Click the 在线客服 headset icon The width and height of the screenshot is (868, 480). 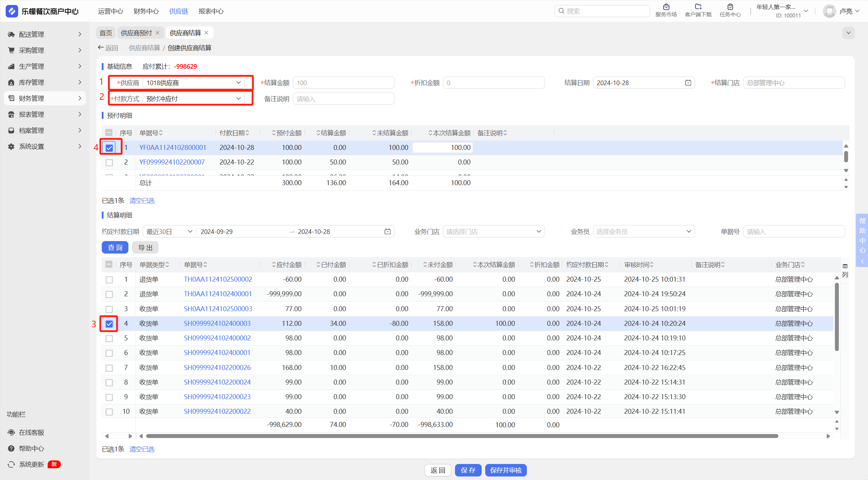tap(11, 432)
